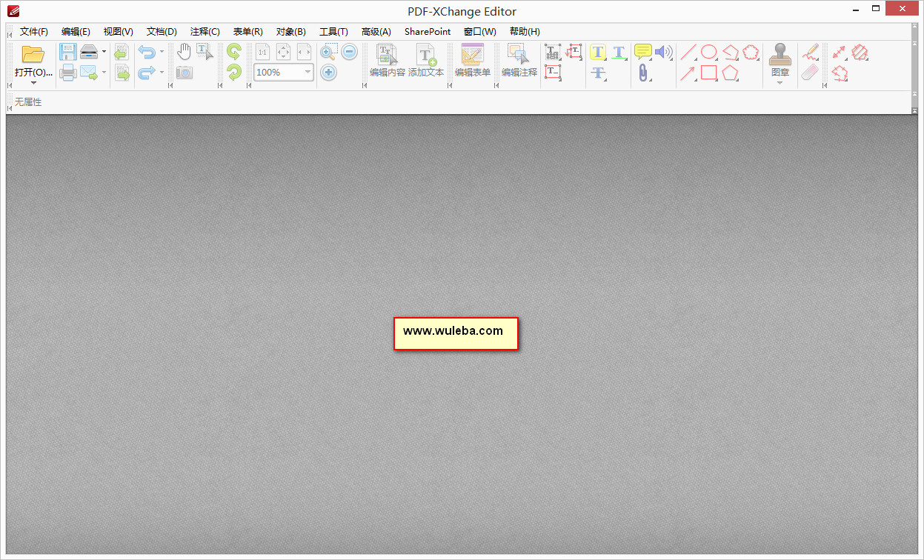Image resolution: width=924 pixels, height=560 pixels.
Task: Click the Redo arrow icon
Action: point(146,73)
